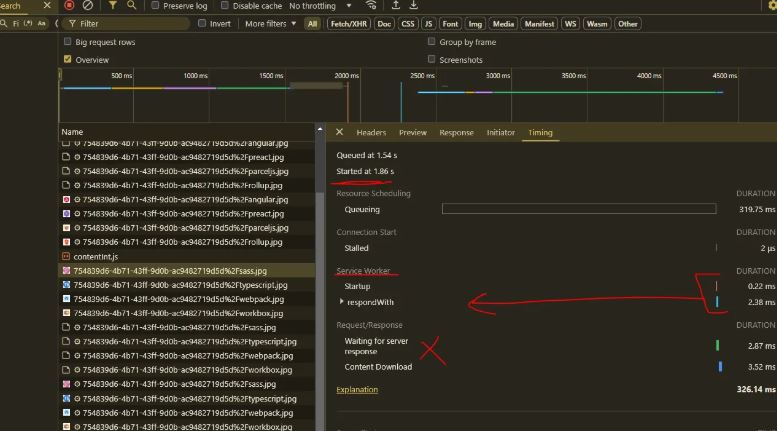Click the 2500 ms mark in overview timeline
777x431 pixels.
click(422, 76)
